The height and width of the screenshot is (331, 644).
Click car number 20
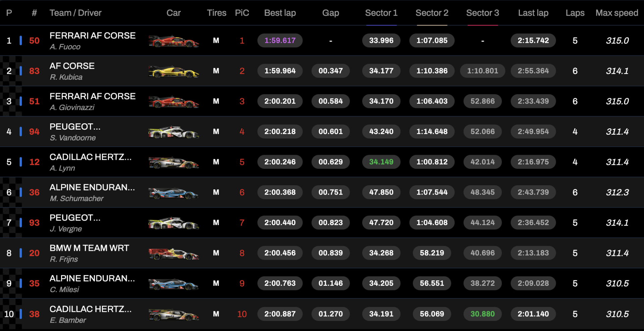34,253
